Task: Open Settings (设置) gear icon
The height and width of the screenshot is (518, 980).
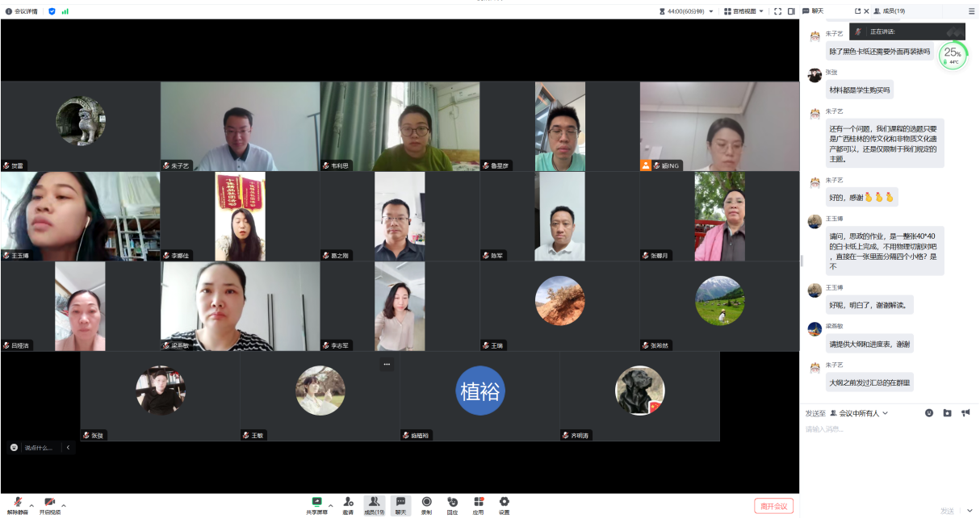Action: [505, 503]
